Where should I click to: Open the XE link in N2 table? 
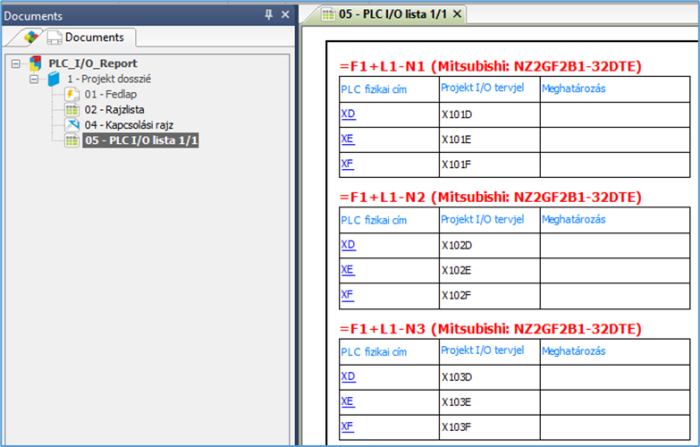tap(348, 270)
